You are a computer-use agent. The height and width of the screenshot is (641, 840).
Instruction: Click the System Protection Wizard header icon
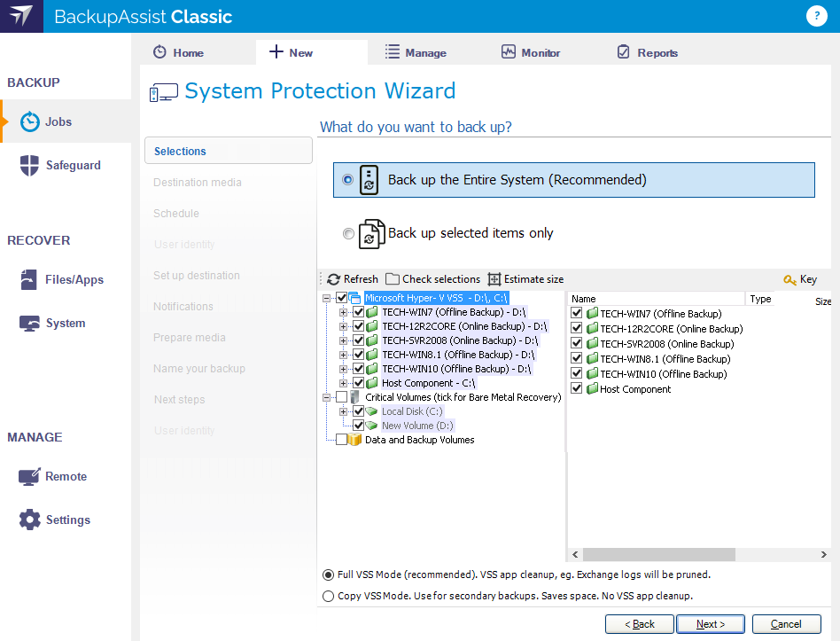click(163, 92)
